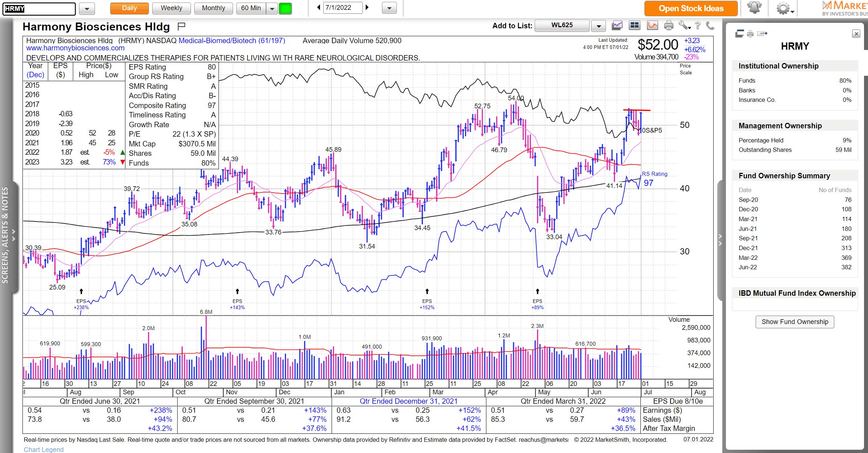The height and width of the screenshot is (453, 868).
Task: Click the Average Daily Volume 520,900 text
Action: [352, 41]
